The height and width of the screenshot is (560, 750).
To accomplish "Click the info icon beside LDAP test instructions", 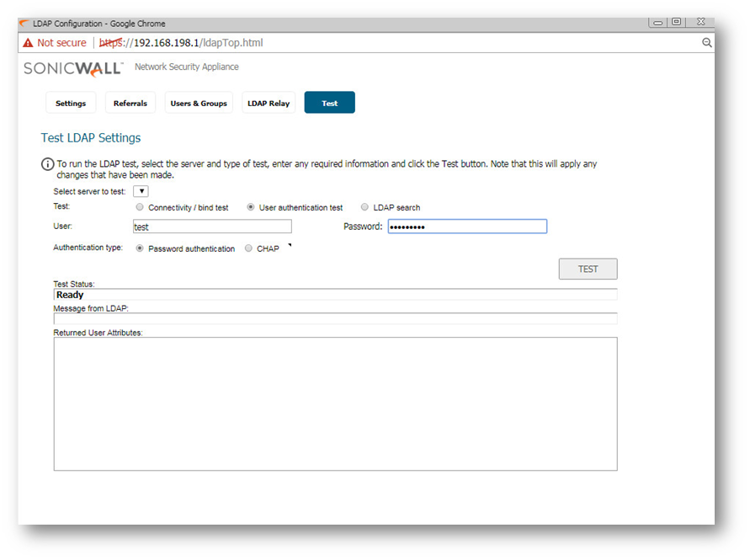I will pos(47,164).
